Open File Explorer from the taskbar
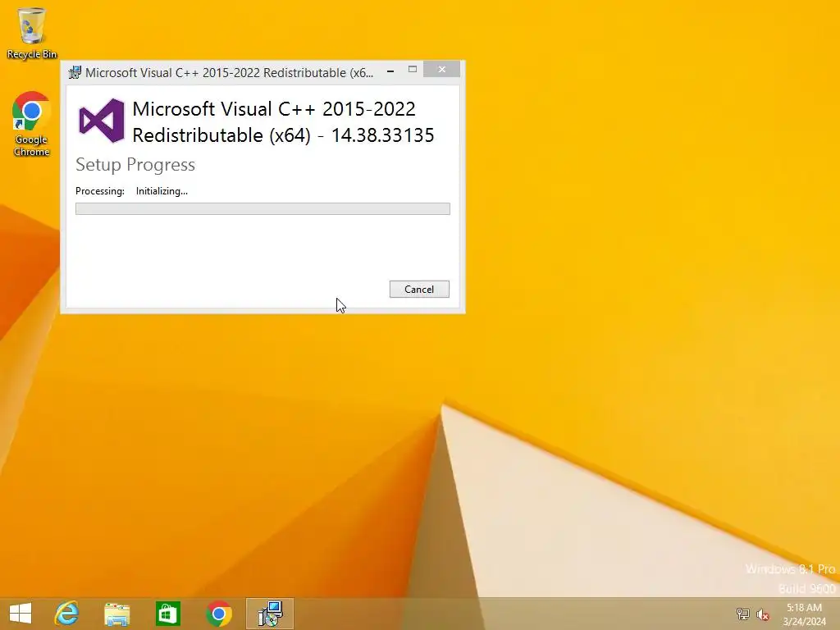This screenshot has width=840, height=630. pyautogui.click(x=116, y=614)
